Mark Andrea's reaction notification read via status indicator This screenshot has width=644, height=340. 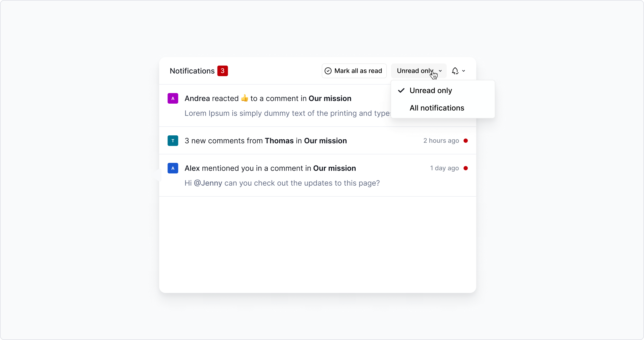pyautogui.click(x=466, y=98)
